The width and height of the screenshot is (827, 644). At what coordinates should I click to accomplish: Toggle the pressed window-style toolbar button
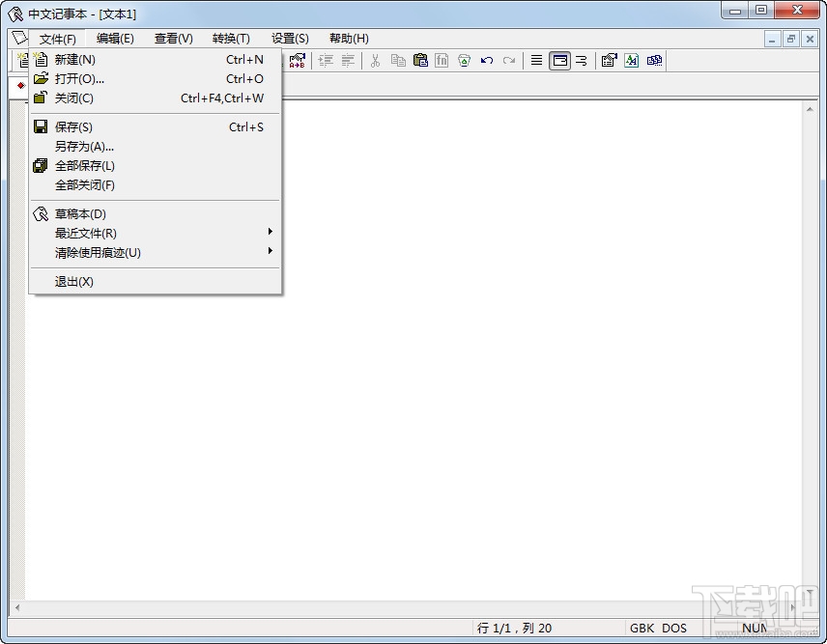559,61
